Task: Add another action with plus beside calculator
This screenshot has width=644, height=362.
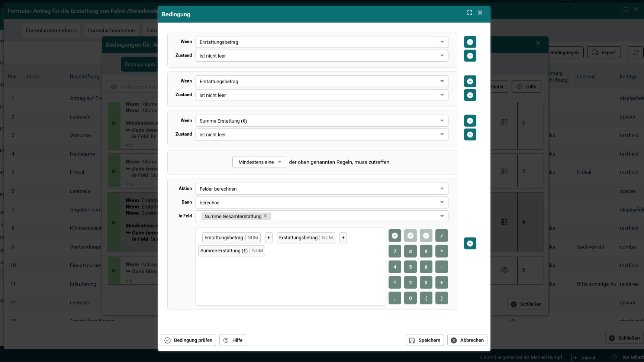Action: click(x=470, y=243)
